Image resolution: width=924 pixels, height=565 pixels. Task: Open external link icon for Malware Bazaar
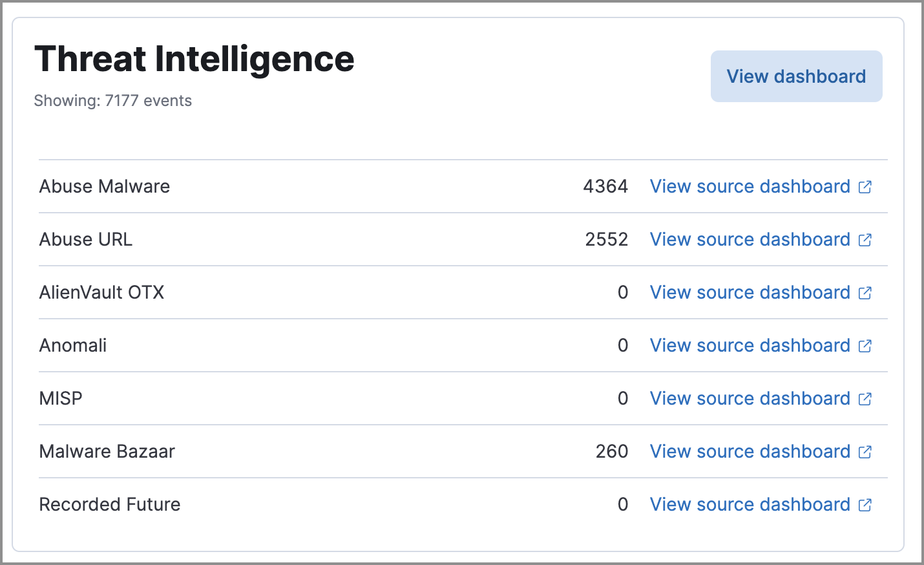click(865, 452)
